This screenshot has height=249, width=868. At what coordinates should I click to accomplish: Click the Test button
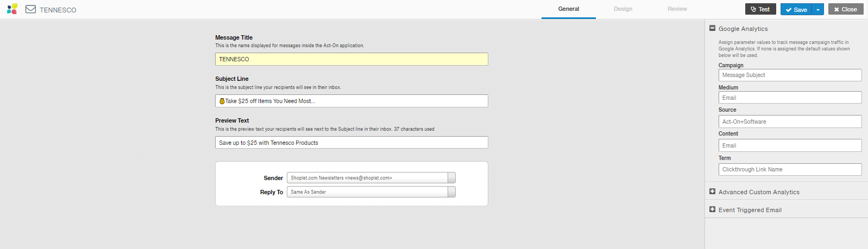[x=760, y=9]
